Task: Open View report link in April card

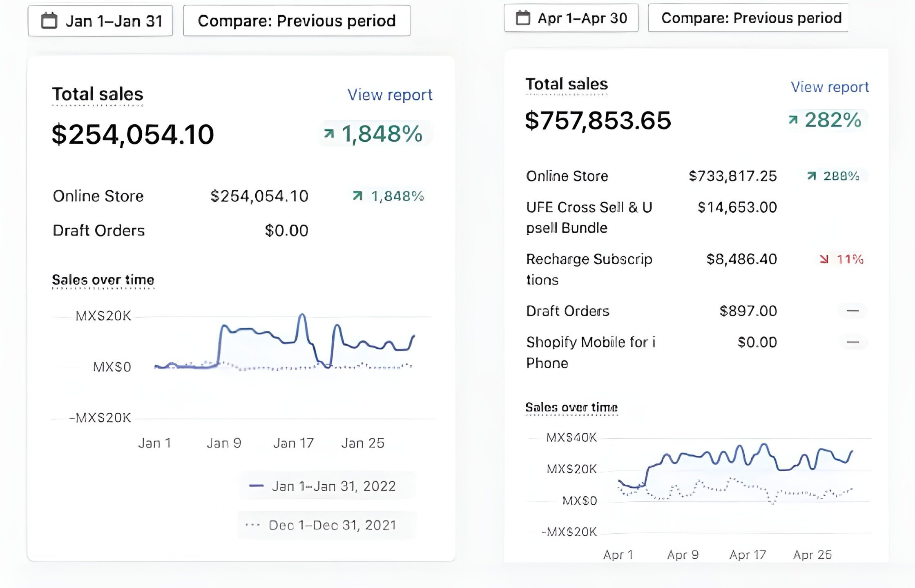Action: pos(830,87)
